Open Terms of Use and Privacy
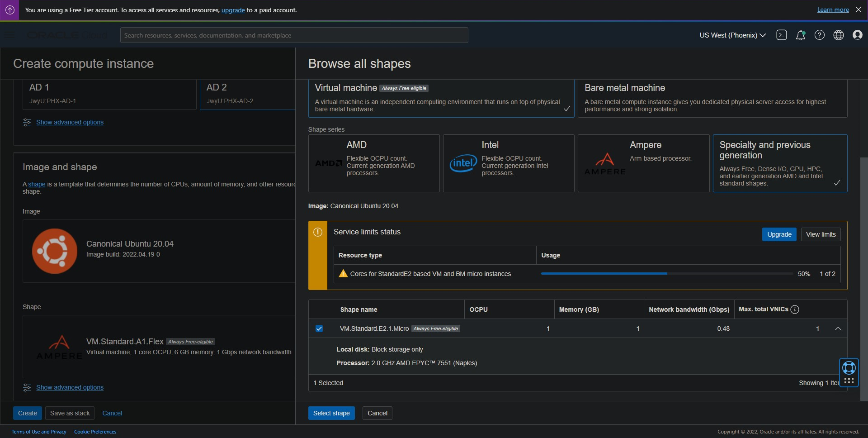868x438 pixels. tap(39, 432)
